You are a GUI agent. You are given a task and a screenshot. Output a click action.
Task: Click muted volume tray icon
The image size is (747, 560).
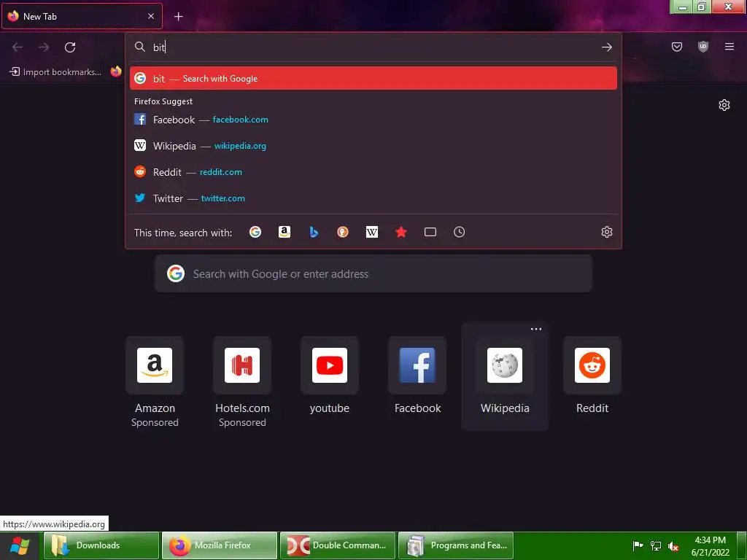(673, 546)
